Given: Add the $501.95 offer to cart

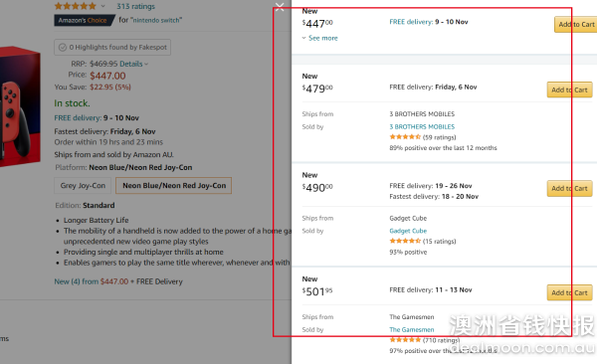Looking at the screenshot, I should (569, 292).
